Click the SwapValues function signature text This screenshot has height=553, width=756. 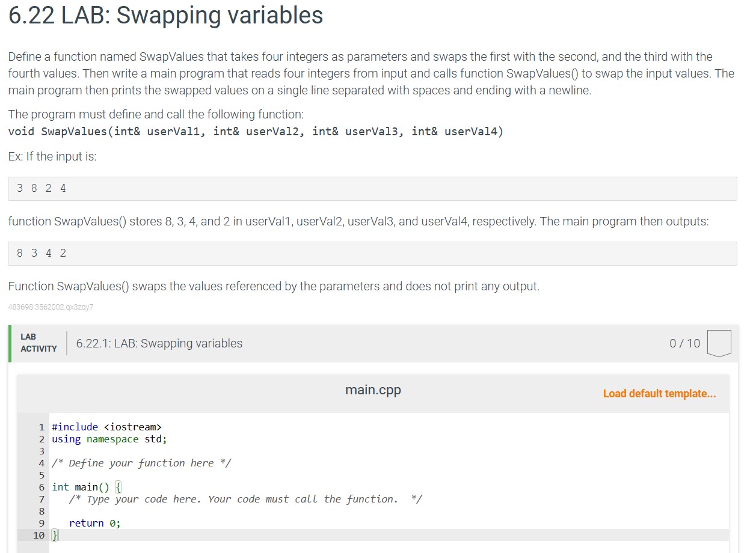(255, 131)
